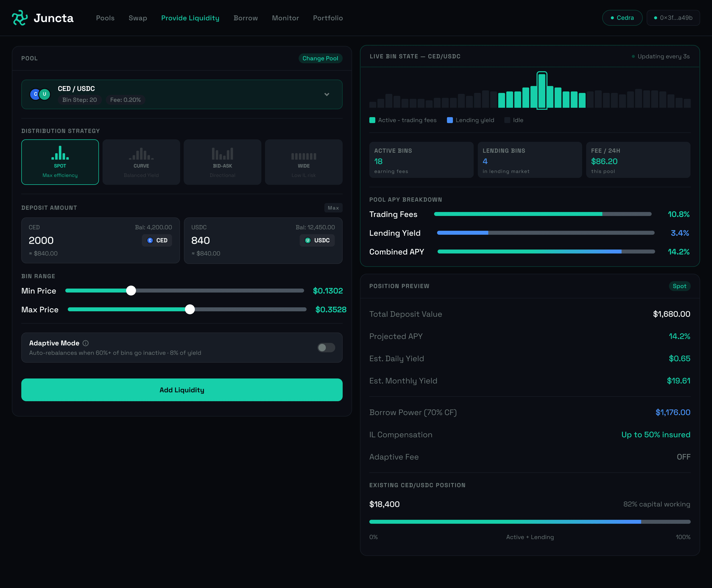Click the Fee / 24H $86.20 card
The width and height of the screenshot is (712, 588).
[x=638, y=160]
